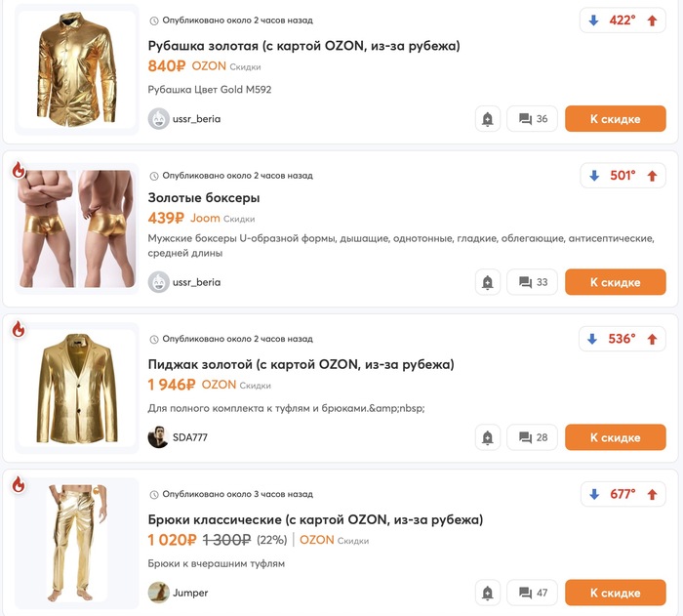
Task: Upvote the classic trousers deal
Action: [652, 494]
